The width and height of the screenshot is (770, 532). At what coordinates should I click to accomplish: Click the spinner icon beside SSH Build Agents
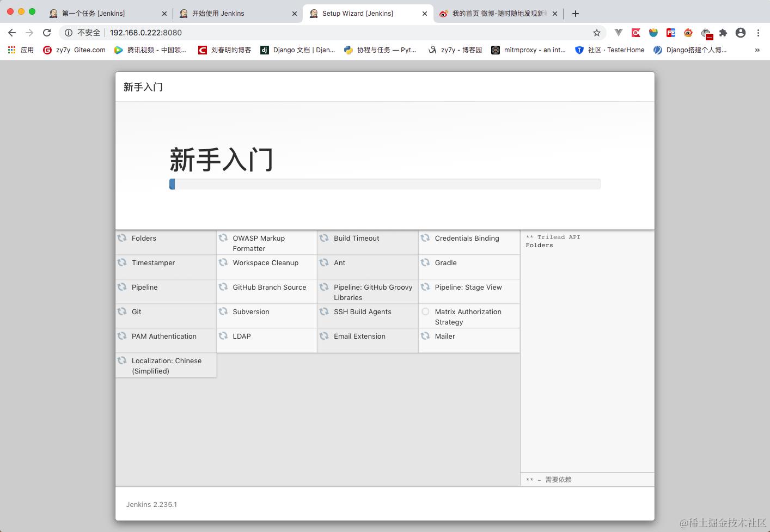324,311
